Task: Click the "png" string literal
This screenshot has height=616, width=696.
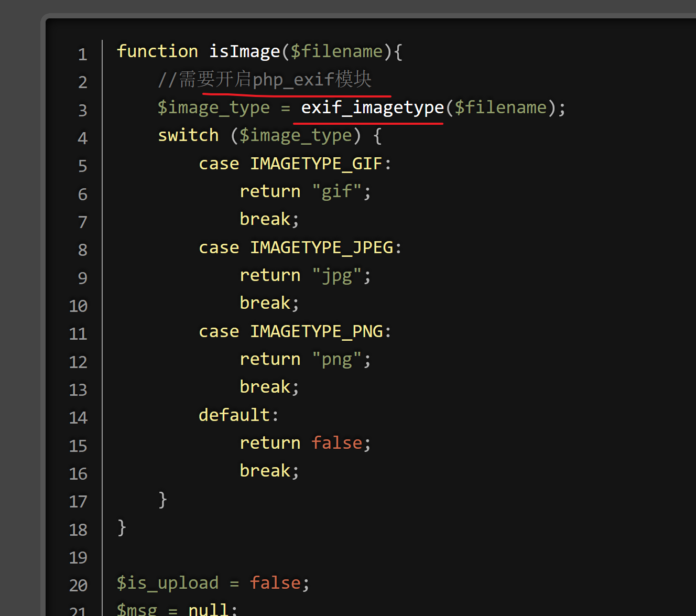Action: (337, 359)
